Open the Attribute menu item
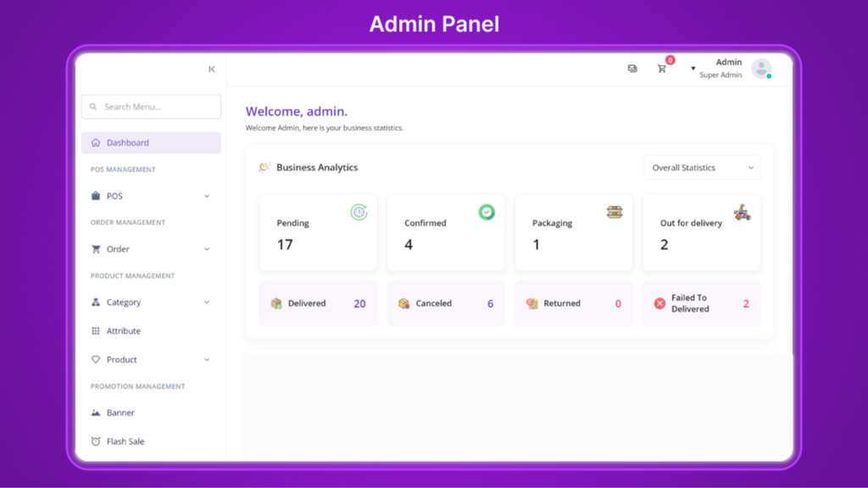This screenshot has width=868, height=488. click(x=124, y=331)
